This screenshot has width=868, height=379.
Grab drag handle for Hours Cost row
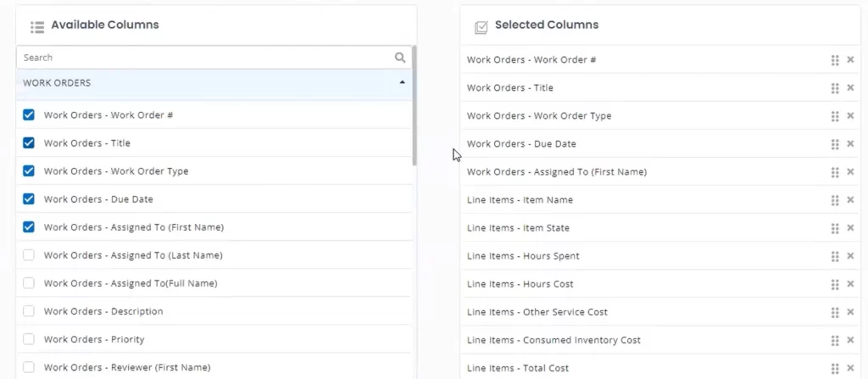(835, 284)
